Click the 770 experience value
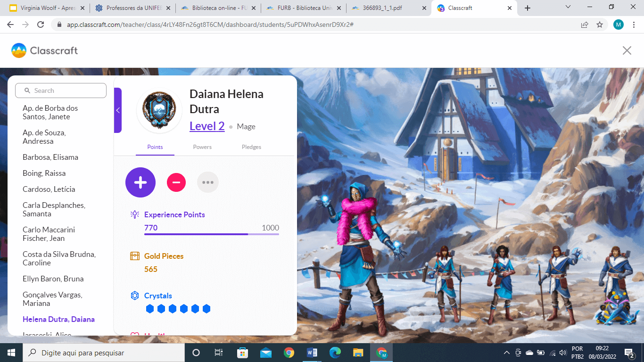This screenshot has height=362, width=644. pyautogui.click(x=151, y=228)
